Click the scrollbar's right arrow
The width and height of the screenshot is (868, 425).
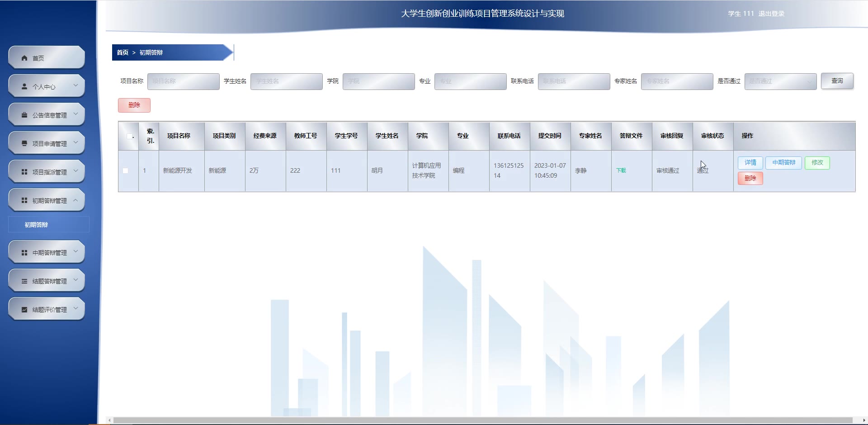864,420
